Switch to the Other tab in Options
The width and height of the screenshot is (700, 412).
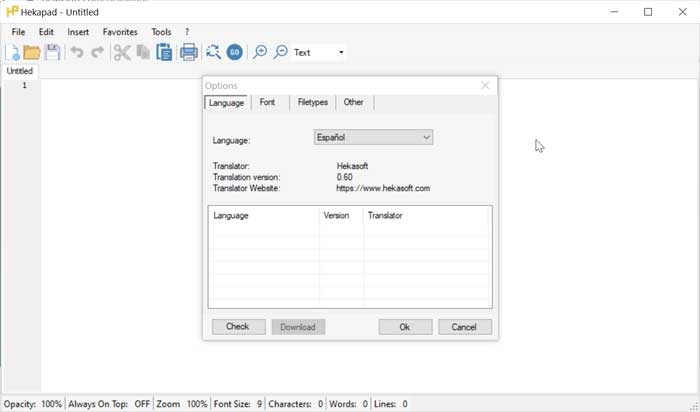[353, 102]
